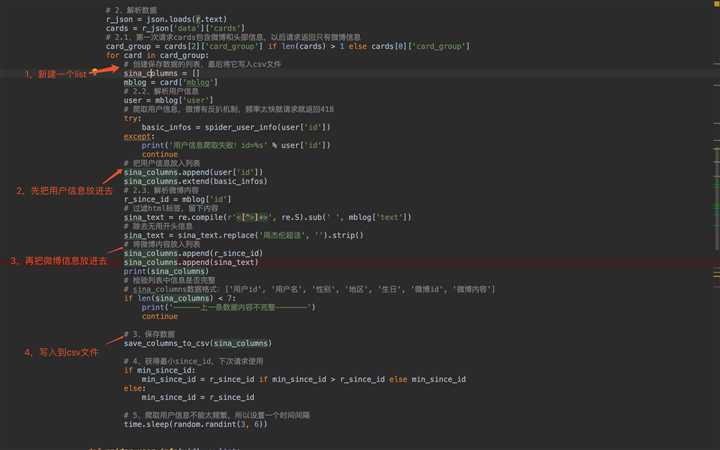Click the editor's vertical scrollbar thumb

[x=716, y=198]
